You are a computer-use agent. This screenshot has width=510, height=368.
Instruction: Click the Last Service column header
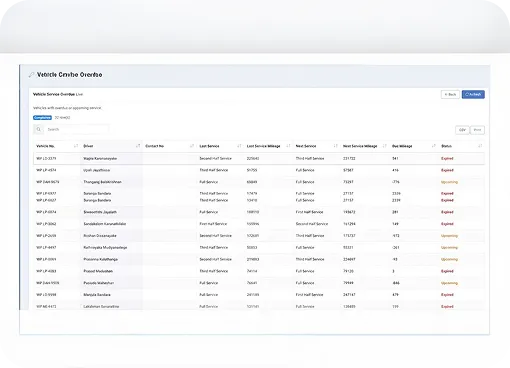pyautogui.click(x=209, y=146)
